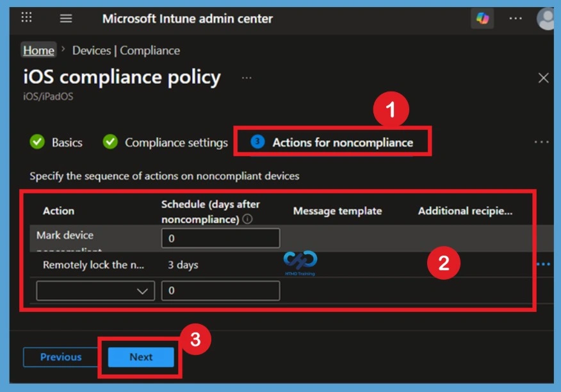Image resolution: width=561 pixels, height=392 pixels.
Task: Close the iOS compliance policy pane
Action: (x=544, y=78)
